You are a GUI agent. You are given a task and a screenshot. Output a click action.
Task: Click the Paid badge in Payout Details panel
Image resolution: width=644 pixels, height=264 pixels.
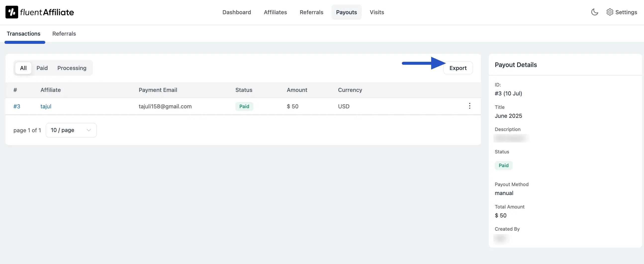click(504, 165)
